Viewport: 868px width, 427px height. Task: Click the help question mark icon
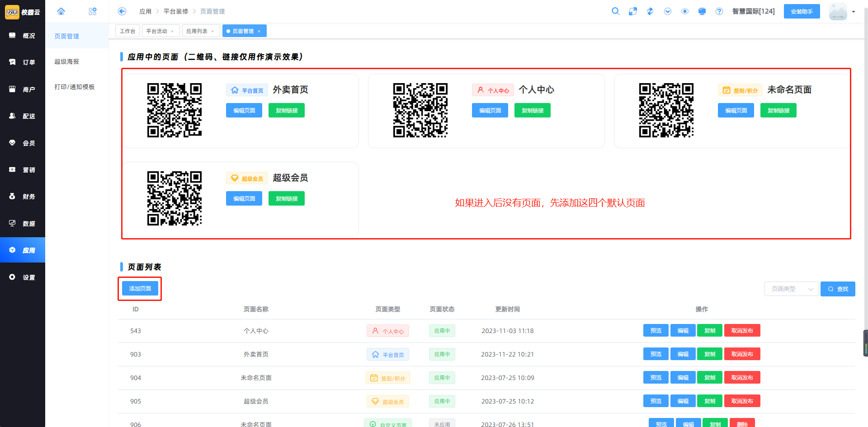point(719,11)
